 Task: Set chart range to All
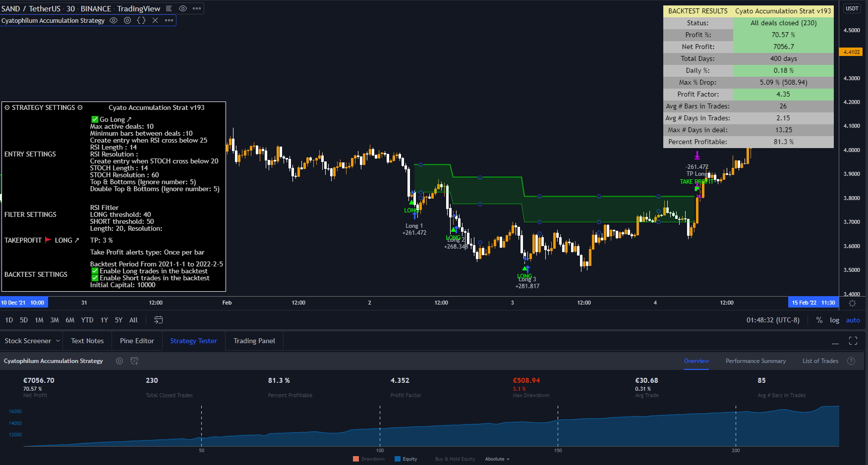133,320
